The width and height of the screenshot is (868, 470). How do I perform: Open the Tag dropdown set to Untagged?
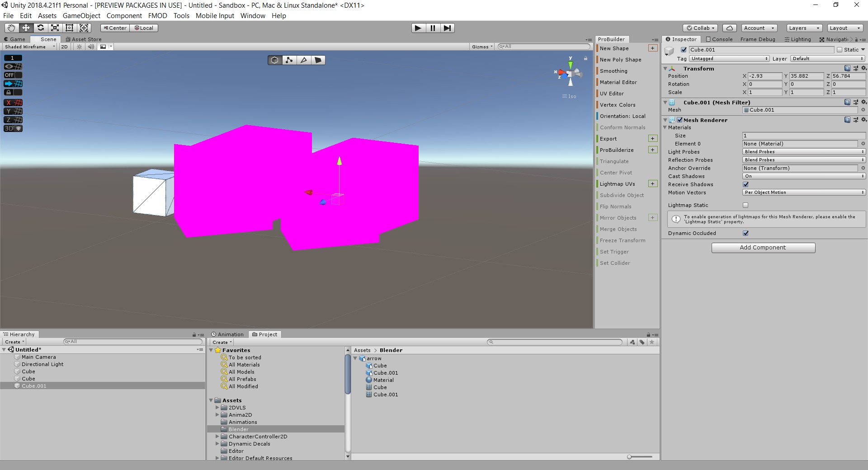pyautogui.click(x=729, y=58)
